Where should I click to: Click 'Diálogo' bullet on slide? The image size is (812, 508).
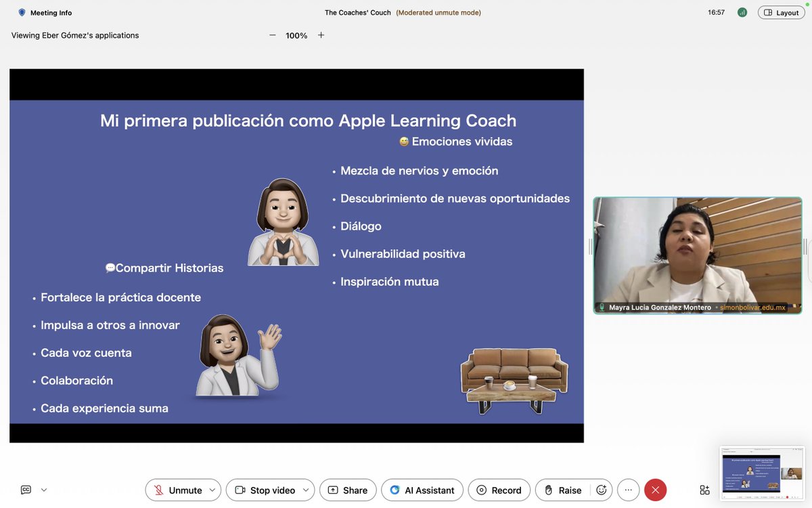coord(361,226)
